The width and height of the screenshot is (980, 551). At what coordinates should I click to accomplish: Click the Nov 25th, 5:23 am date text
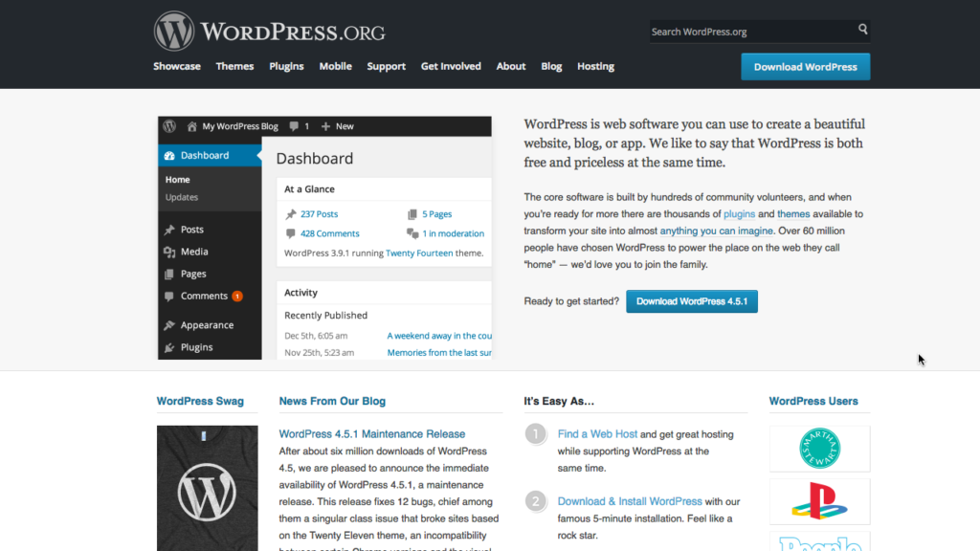pos(320,352)
